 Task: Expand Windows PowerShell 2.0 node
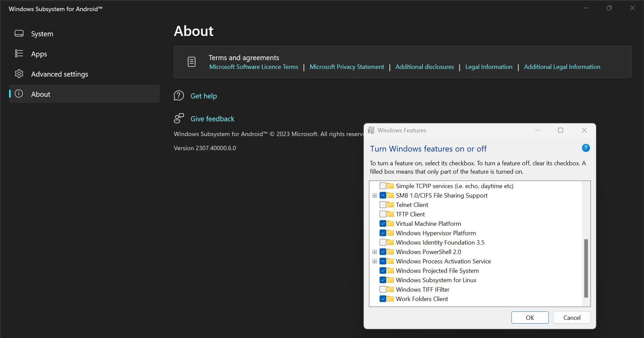pos(375,252)
